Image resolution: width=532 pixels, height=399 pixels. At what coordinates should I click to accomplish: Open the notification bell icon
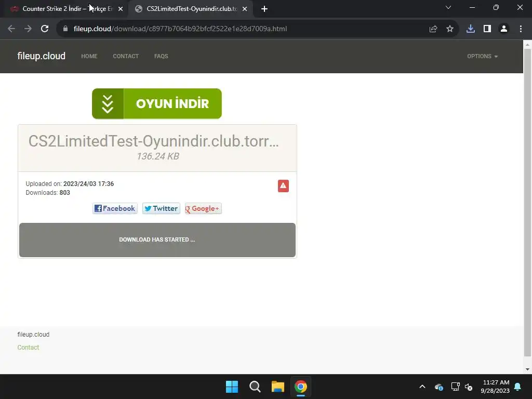518,387
